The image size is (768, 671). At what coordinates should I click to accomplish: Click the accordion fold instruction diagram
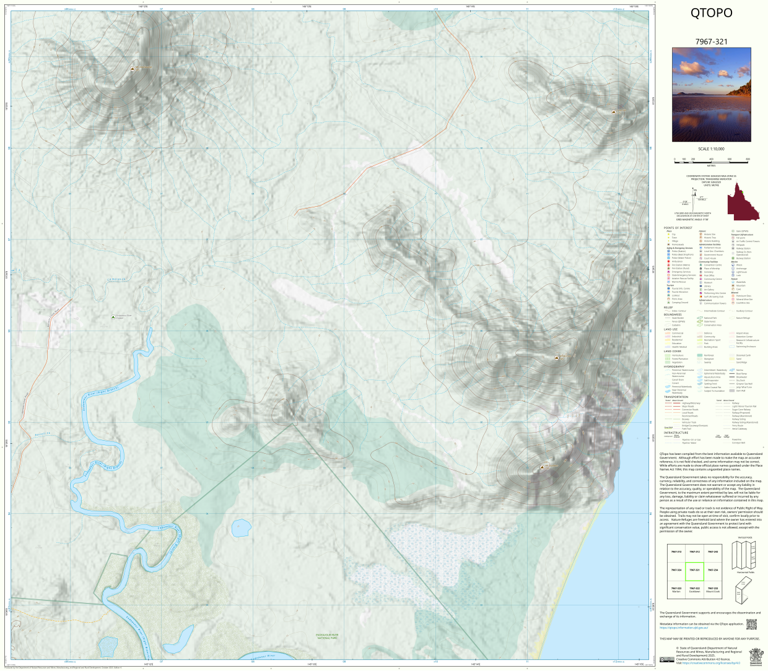click(x=744, y=555)
